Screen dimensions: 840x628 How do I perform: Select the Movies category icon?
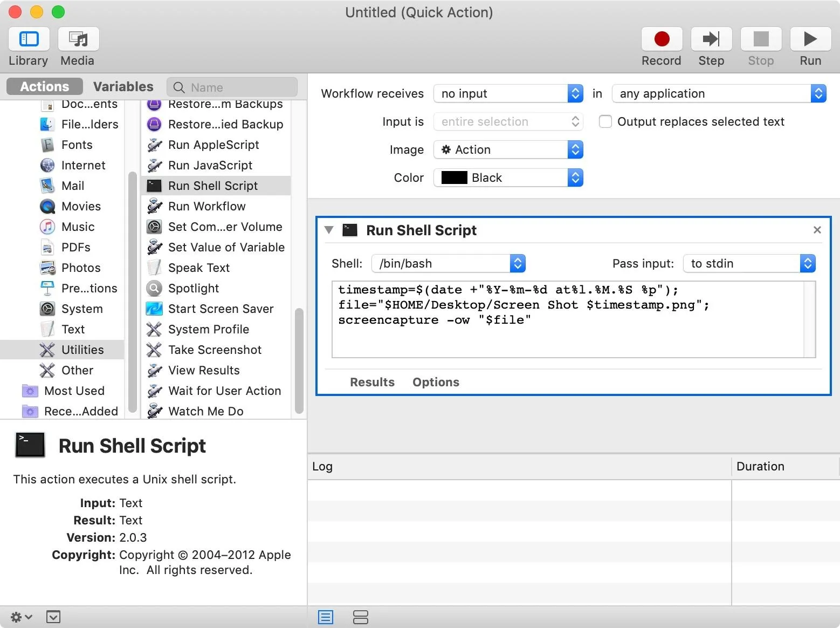point(47,206)
